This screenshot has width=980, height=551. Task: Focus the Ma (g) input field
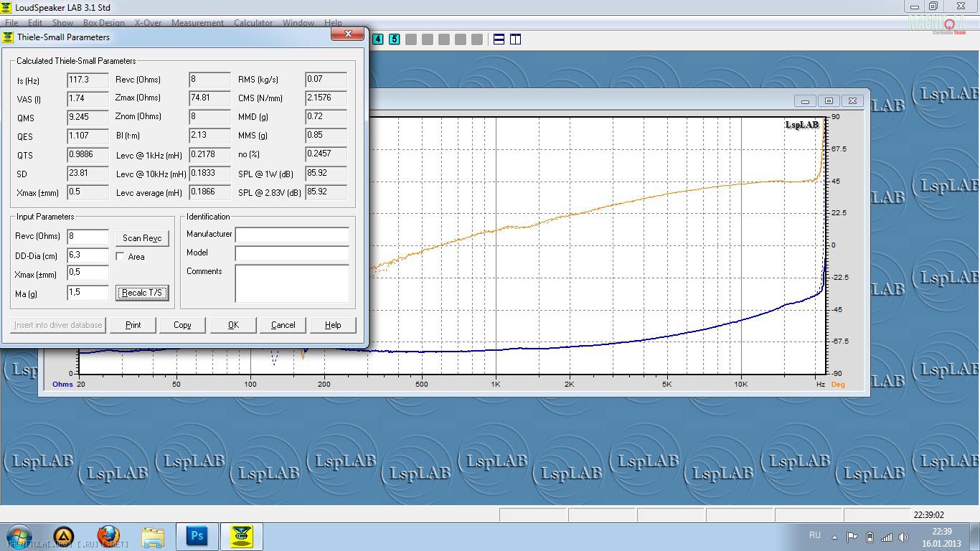click(x=88, y=292)
